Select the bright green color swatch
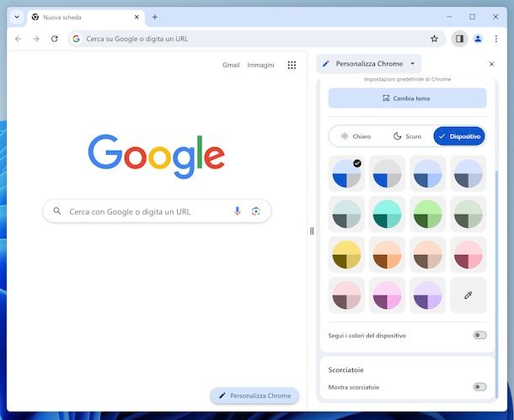The image size is (514, 420). (427, 214)
